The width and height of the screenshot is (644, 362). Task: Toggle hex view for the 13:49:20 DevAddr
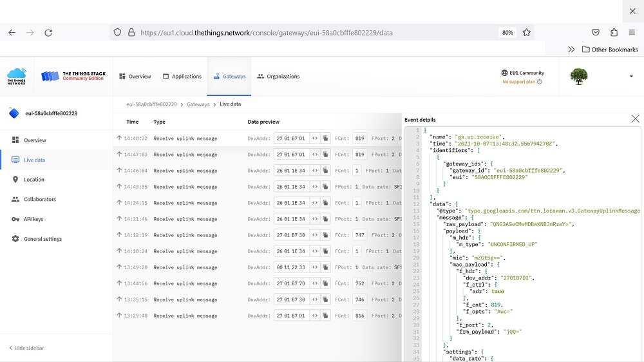pyautogui.click(x=315, y=267)
